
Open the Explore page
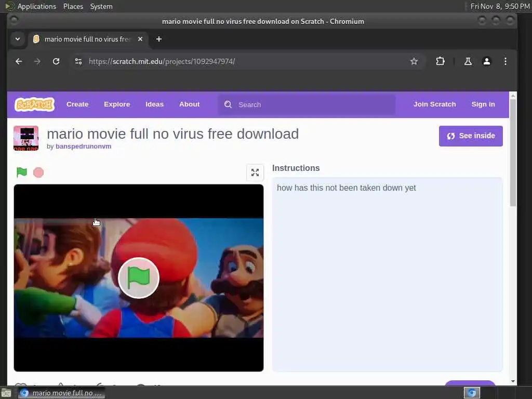pos(117,104)
